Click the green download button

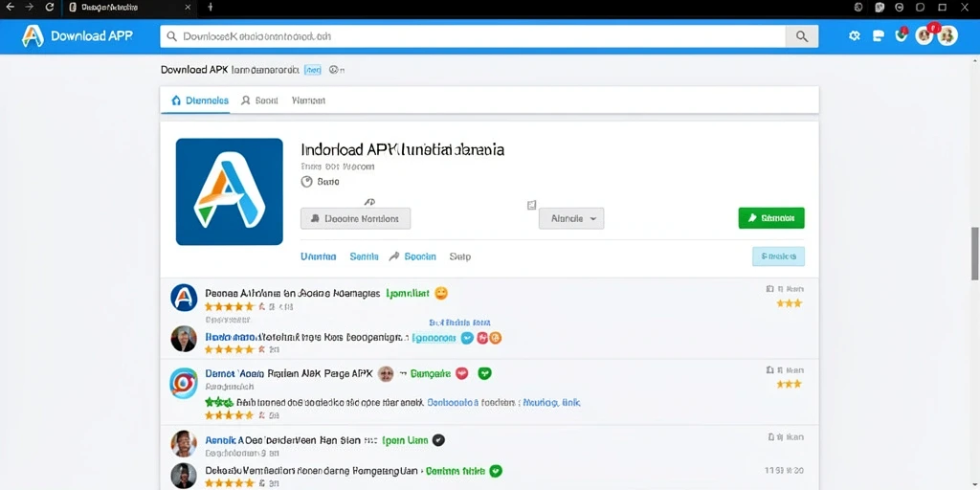771,218
